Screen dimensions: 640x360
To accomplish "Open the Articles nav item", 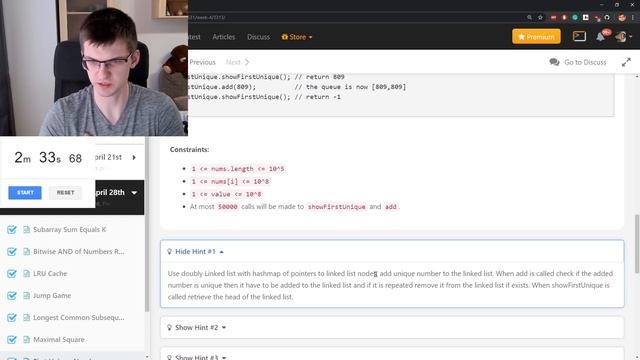I will tap(224, 37).
